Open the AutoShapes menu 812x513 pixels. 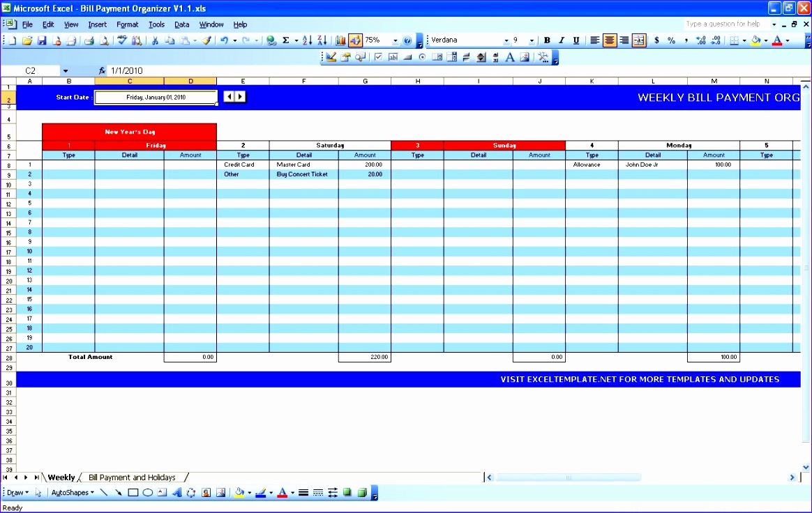click(x=70, y=493)
